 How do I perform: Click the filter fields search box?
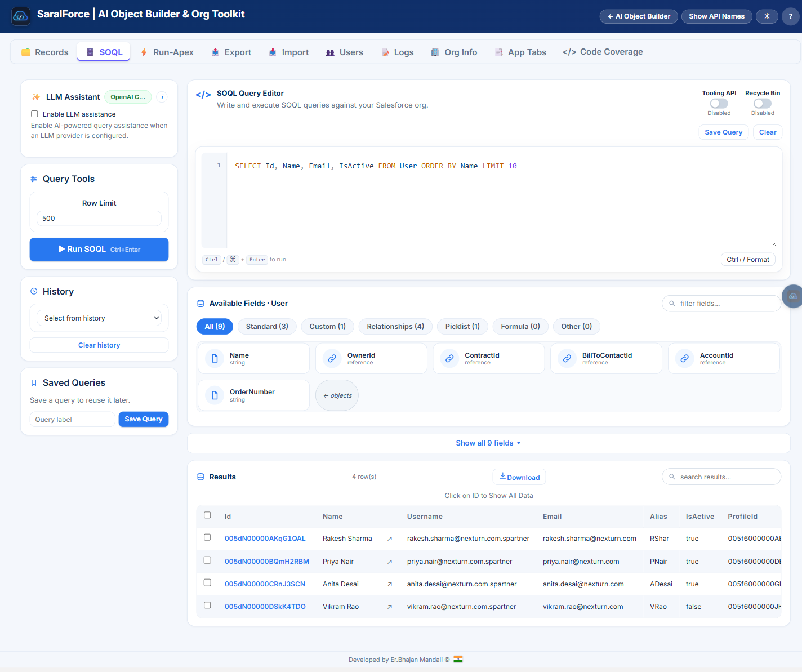[721, 304]
